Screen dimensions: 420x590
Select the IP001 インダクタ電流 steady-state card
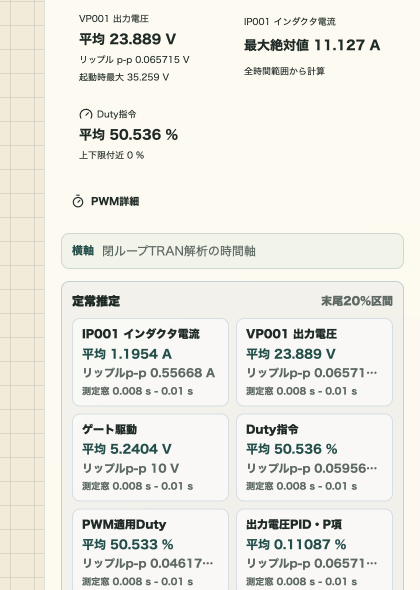[x=150, y=362]
